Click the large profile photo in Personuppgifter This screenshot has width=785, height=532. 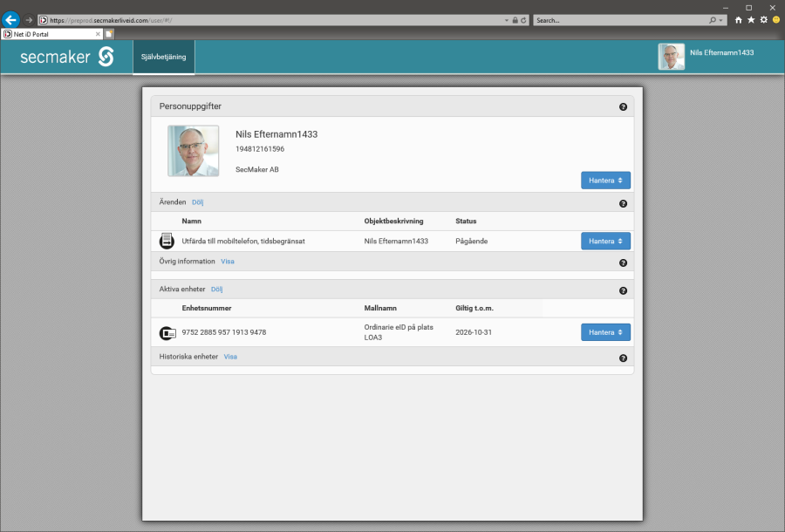[194, 151]
